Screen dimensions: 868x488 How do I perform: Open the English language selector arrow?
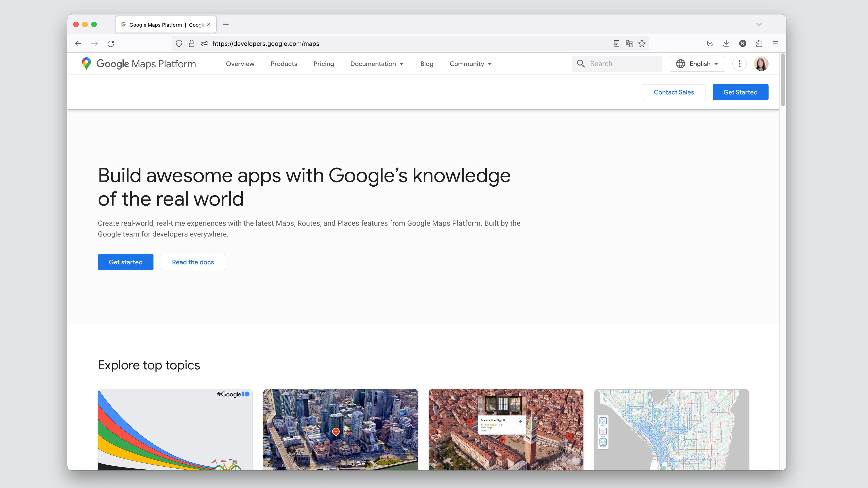(x=716, y=64)
